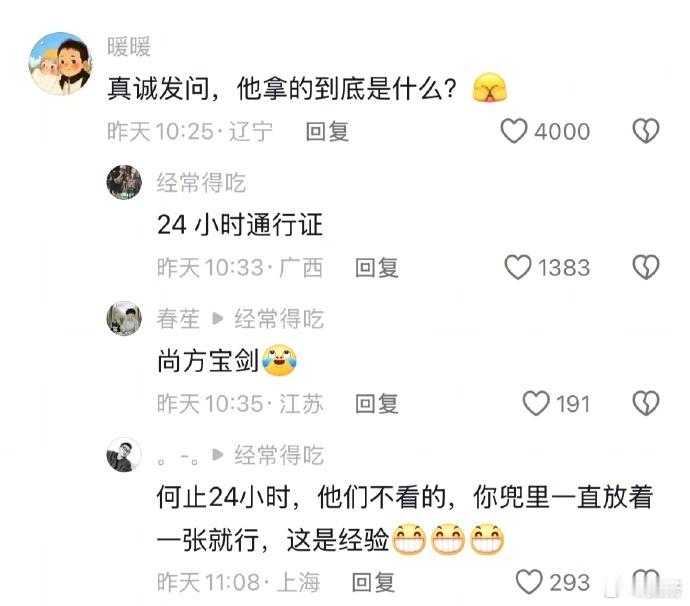The image size is (690, 606).
Task: Dislike 暖暖's comment using broken heart
Action: tap(646, 131)
